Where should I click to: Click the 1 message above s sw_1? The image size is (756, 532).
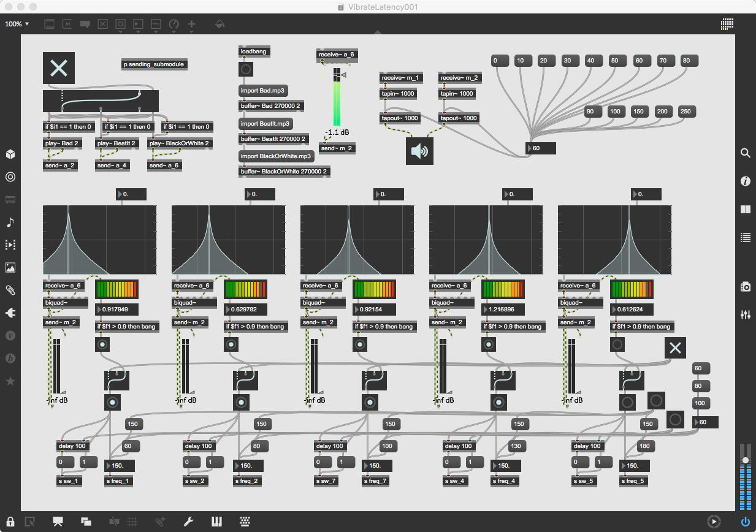pos(88,462)
